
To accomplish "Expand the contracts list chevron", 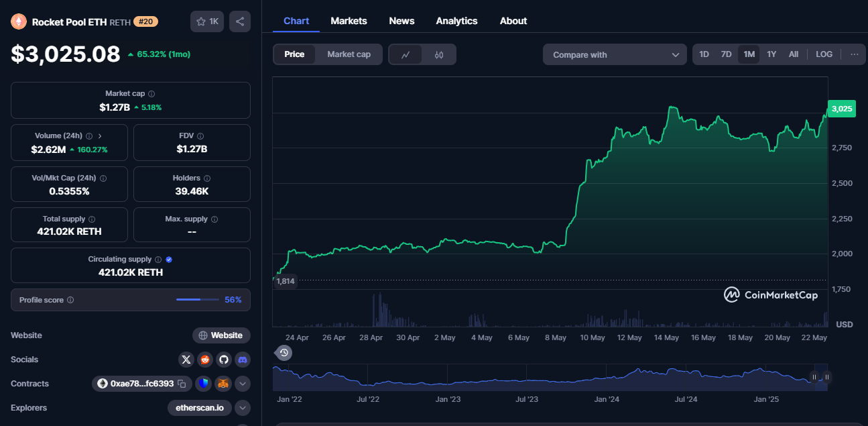I will click(x=243, y=384).
